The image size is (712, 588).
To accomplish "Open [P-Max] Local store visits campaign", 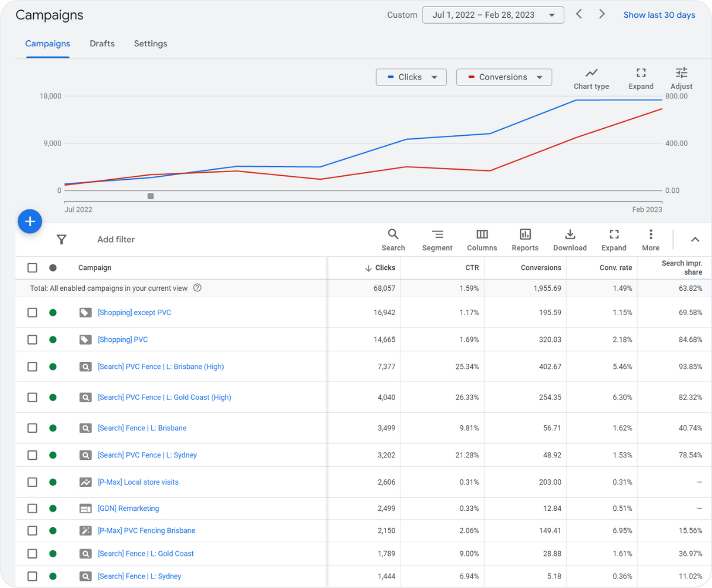I will (138, 482).
